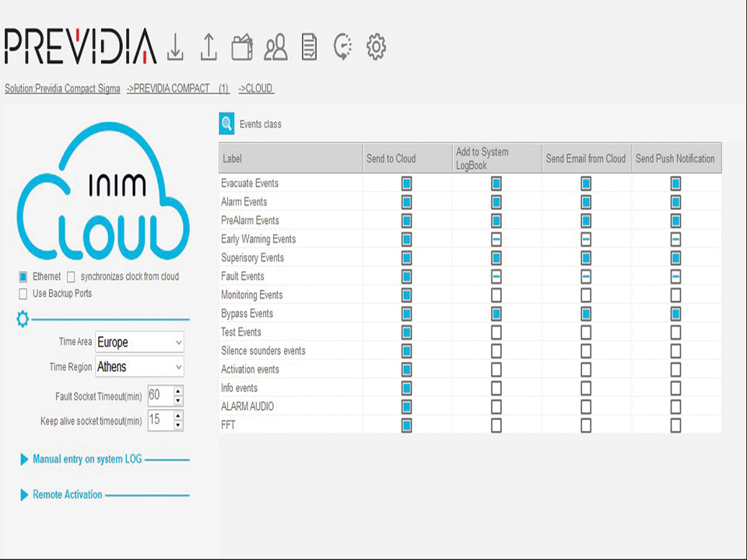
Task: Enable Send Push Notification for ALARM AUDIO
Action: click(x=675, y=406)
